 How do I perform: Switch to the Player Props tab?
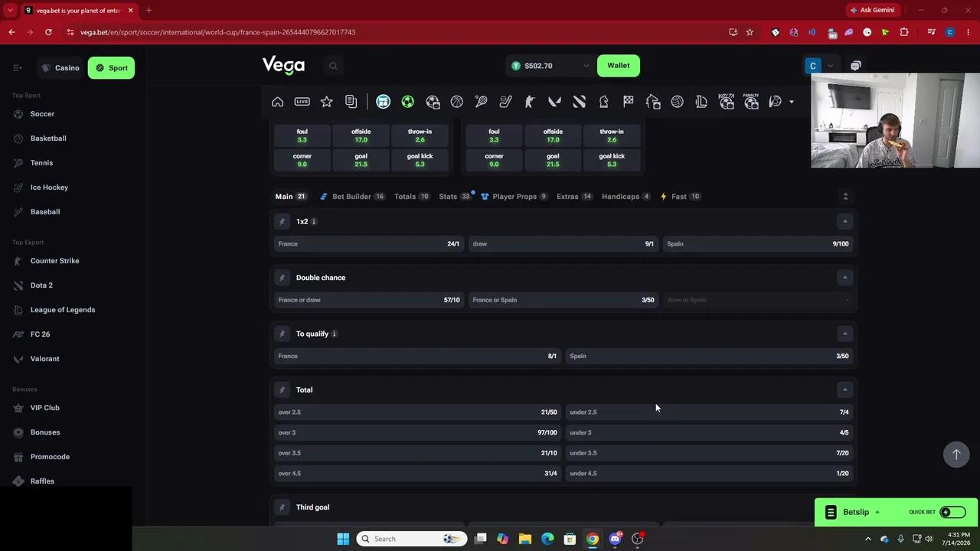click(514, 197)
